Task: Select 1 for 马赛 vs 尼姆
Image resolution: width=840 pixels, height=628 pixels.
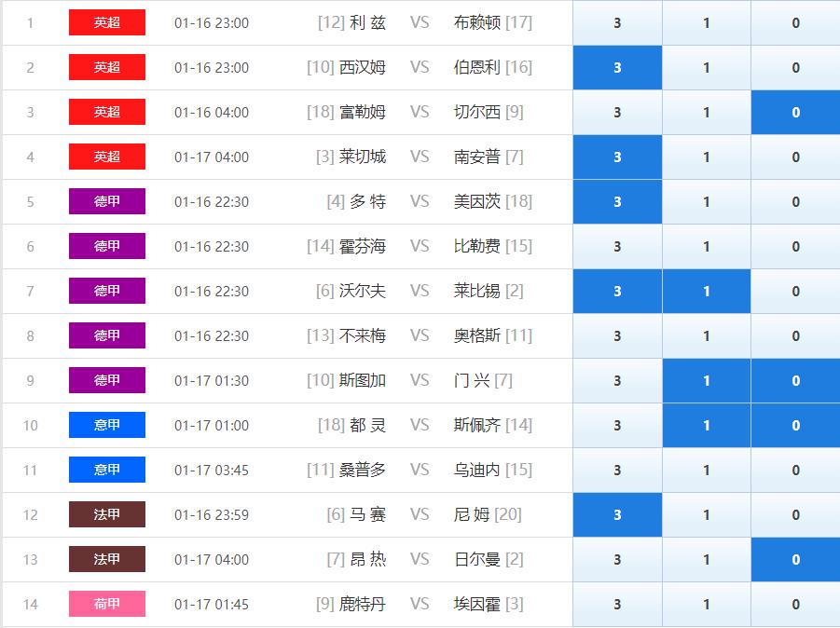Action: coord(706,514)
